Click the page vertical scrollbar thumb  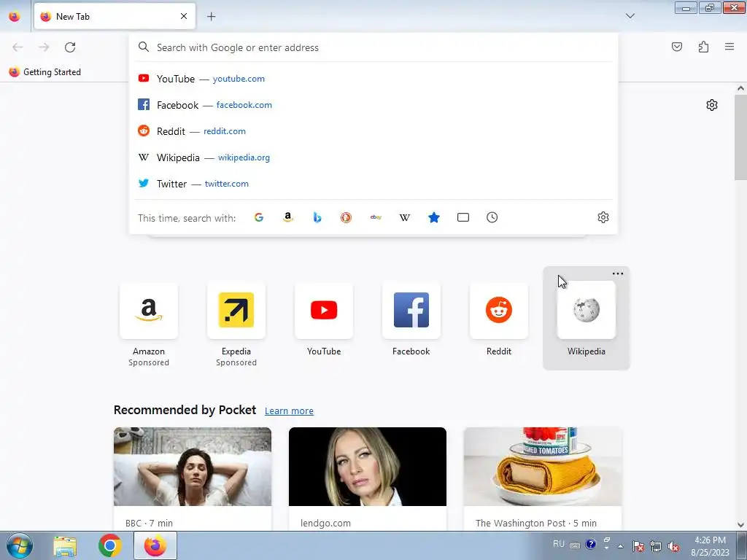tap(740, 137)
